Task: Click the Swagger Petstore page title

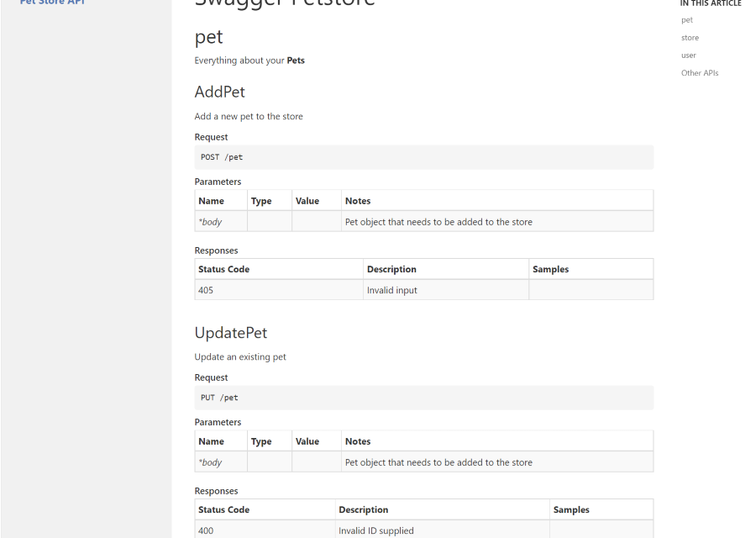Action: pos(285,3)
